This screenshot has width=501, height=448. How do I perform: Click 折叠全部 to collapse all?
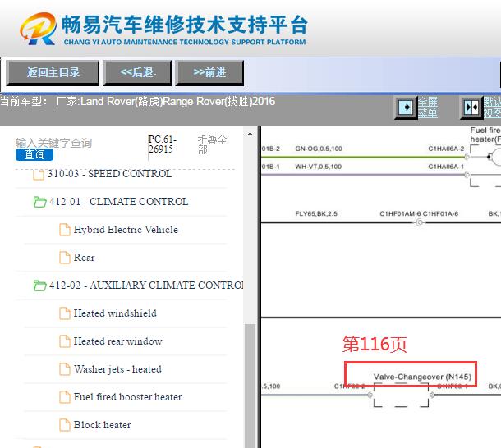tap(212, 144)
